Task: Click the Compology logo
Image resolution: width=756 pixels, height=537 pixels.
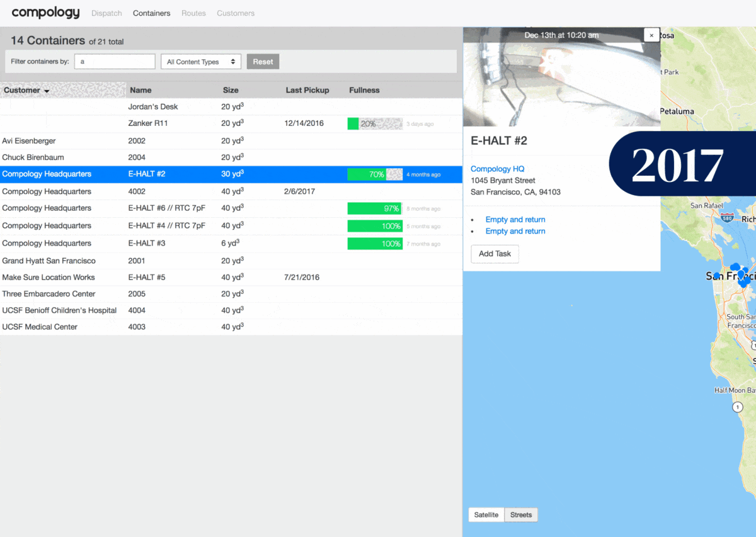Action: pos(46,13)
